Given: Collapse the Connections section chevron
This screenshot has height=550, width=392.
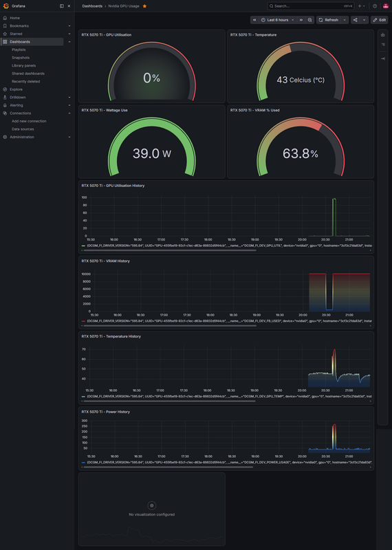Looking at the screenshot, I should 69,113.
